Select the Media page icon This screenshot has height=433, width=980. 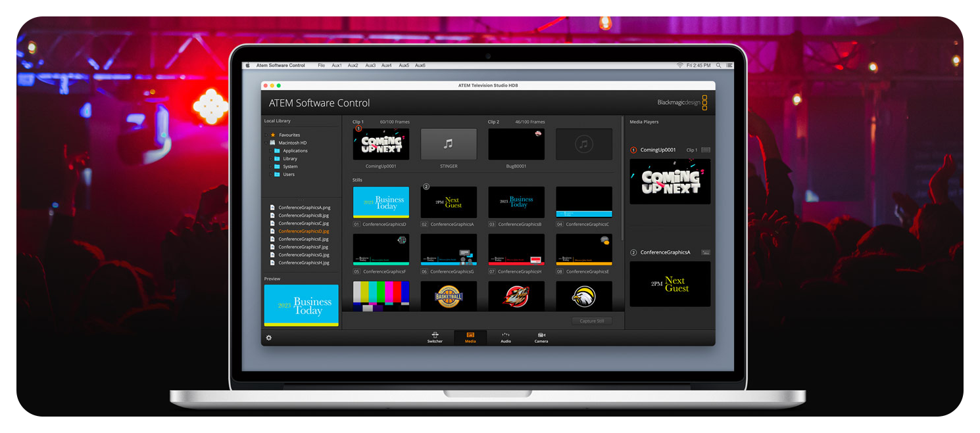pos(470,338)
